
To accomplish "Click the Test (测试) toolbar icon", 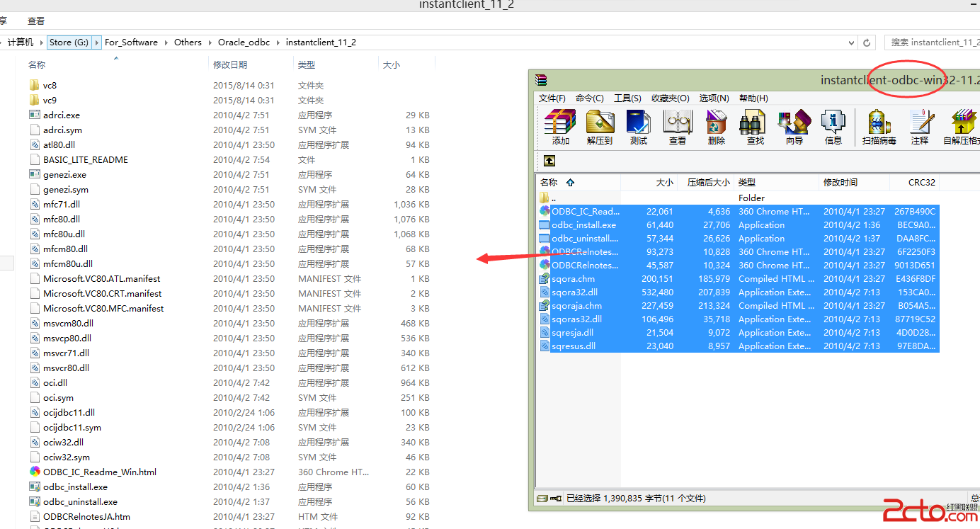I will coord(639,123).
